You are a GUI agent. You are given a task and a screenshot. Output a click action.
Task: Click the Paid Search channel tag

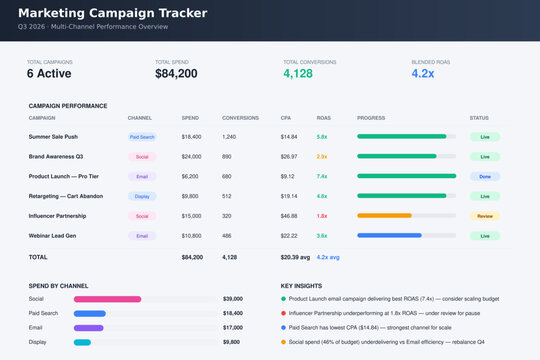pyautogui.click(x=142, y=137)
